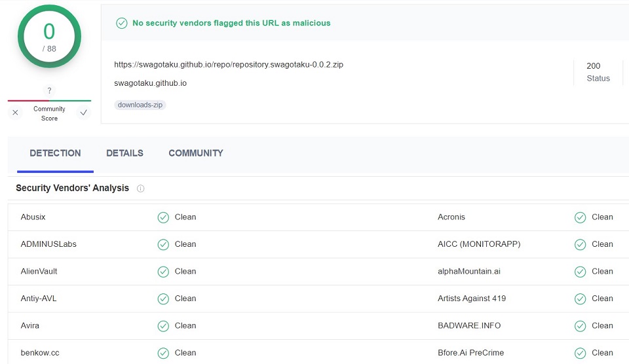This screenshot has width=629, height=364.
Task: Click the clean check icon for BADWARE.INFO
Action: pos(580,326)
